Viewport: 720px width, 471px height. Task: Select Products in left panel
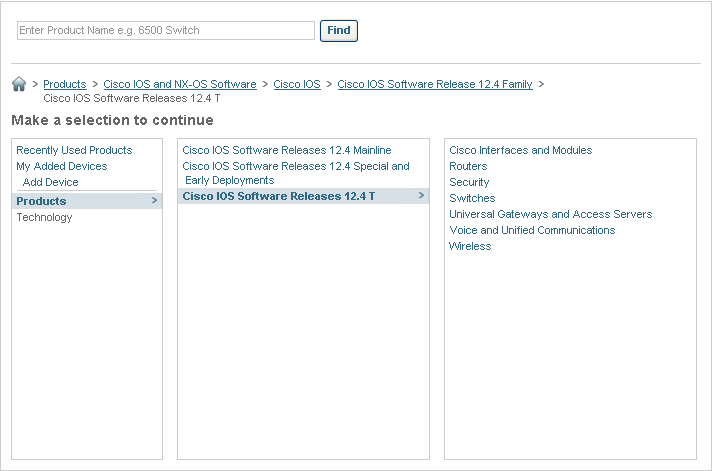(87, 201)
